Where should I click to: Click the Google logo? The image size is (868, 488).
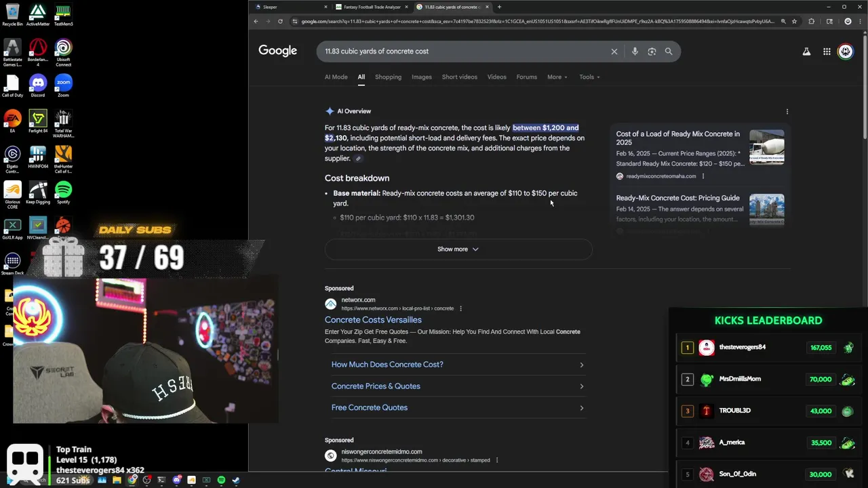pyautogui.click(x=277, y=51)
